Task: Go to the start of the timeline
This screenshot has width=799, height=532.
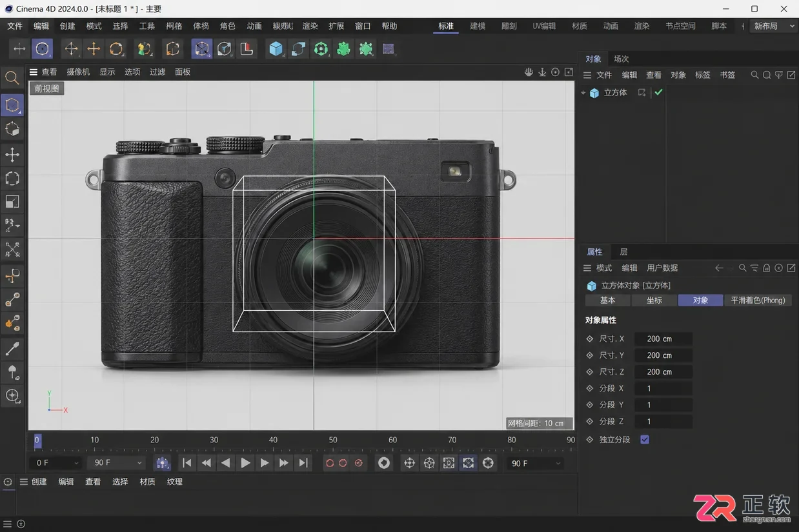Action: pyautogui.click(x=187, y=463)
